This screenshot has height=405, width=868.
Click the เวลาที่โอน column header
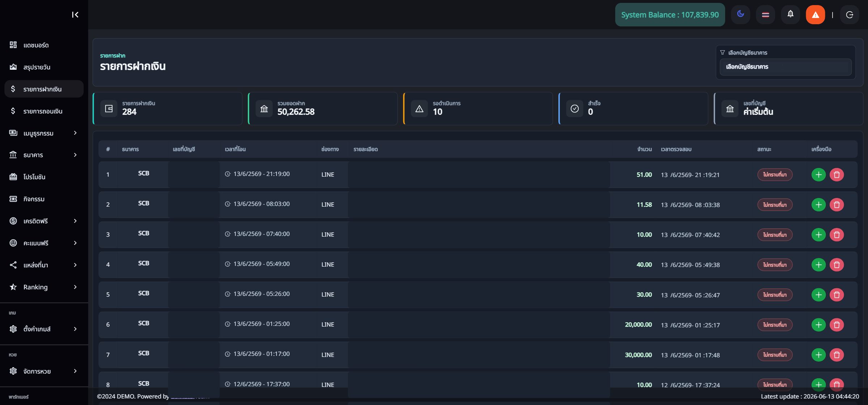point(235,149)
